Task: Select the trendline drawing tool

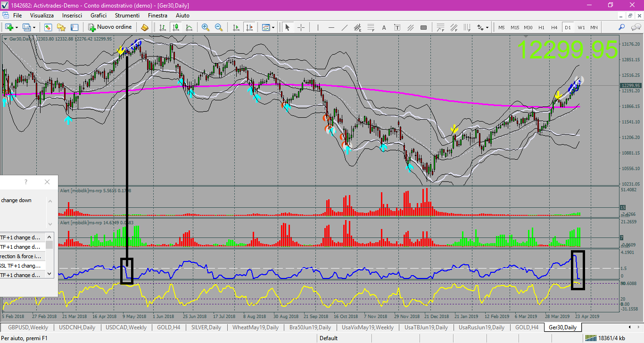Action: [345, 27]
